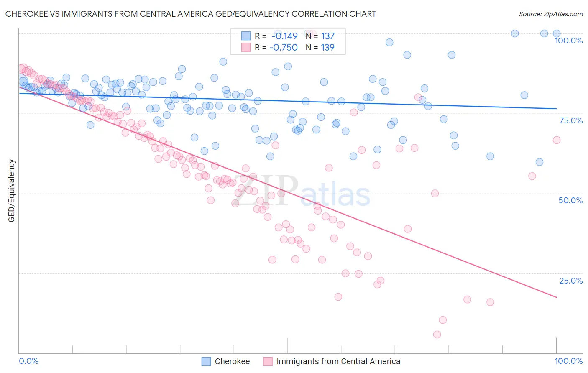This screenshot has height=373, width=588.
Task: Click the -0.750 correlation value
Action: [284, 47]
